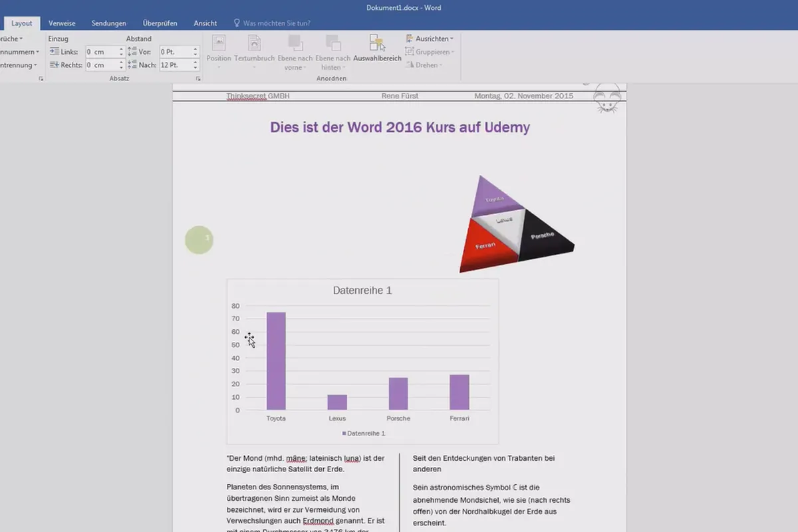Open the Verweise ribbon tab
Viewport: 798px width, 532px height.
(x=62, y=23)
